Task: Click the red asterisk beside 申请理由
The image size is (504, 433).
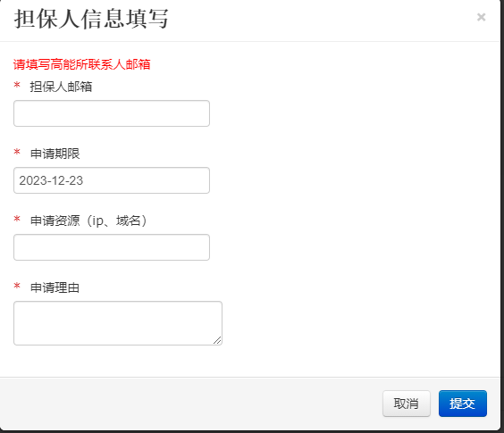Action: point(17,286)
